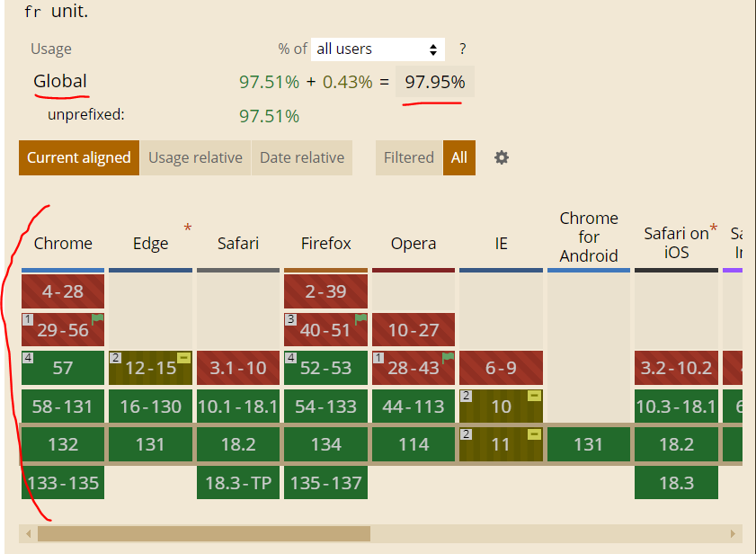Click the Safari column header
Image resolution: width=756 pixels, height=554 pixels.
238,243
